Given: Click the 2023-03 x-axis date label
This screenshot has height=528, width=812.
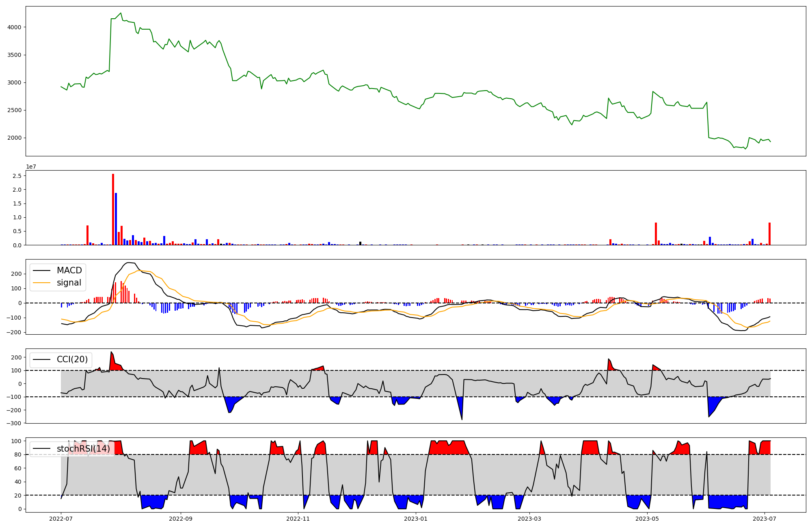Looking at the screenshot, I should 530,519.
